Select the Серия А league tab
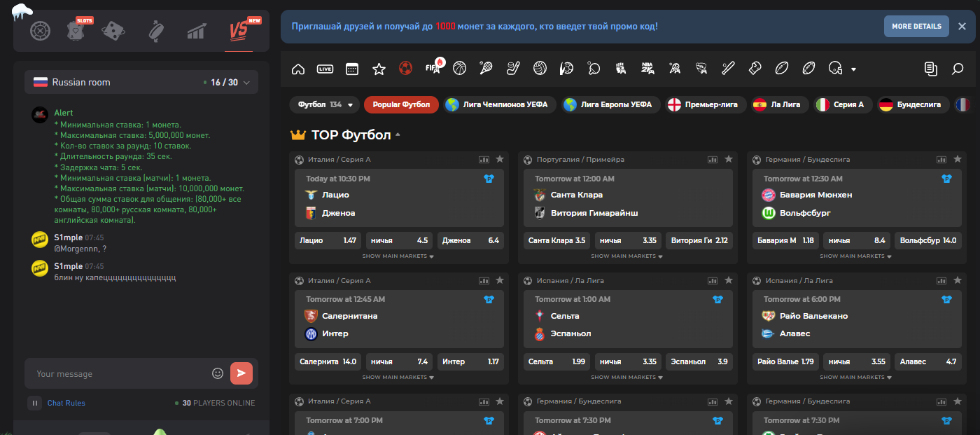Screen dimensions: 980x435 point(842,104)
